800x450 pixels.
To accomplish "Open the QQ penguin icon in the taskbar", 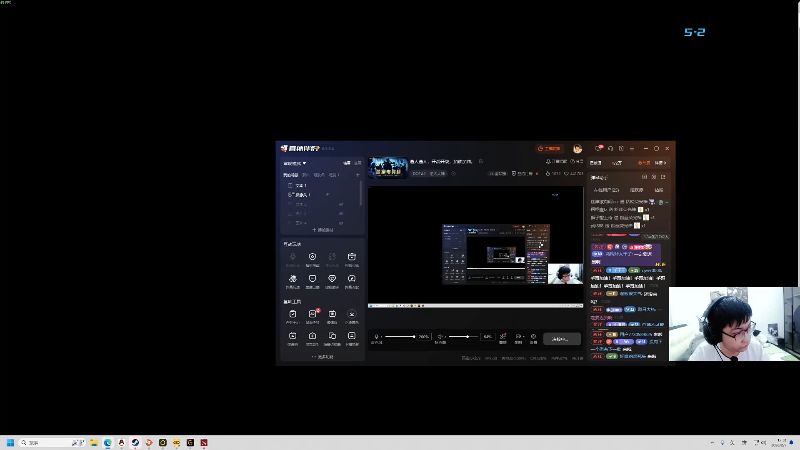I will tap(121, 442).
